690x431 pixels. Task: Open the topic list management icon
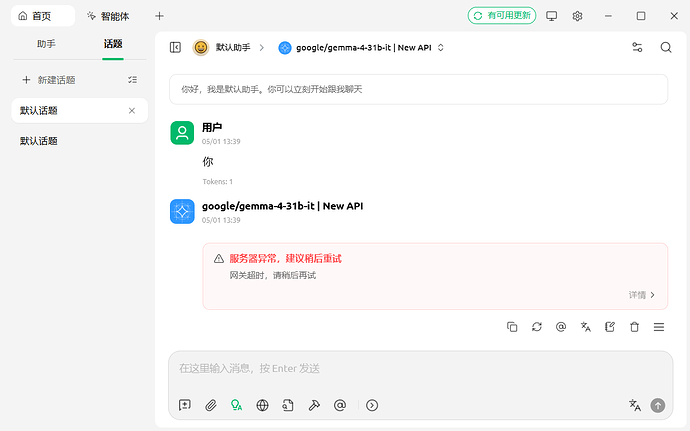(132, 80)
